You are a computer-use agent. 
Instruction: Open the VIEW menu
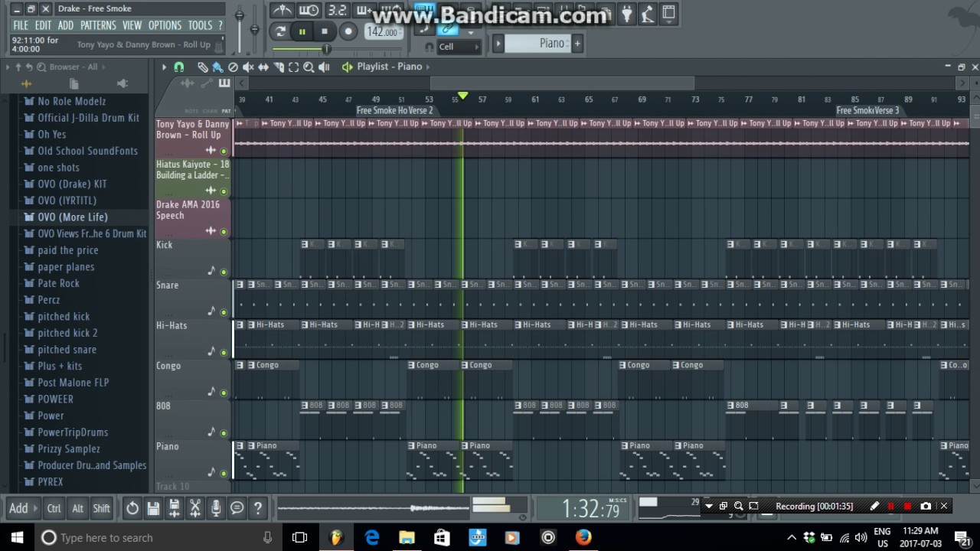tap(132, 25)
